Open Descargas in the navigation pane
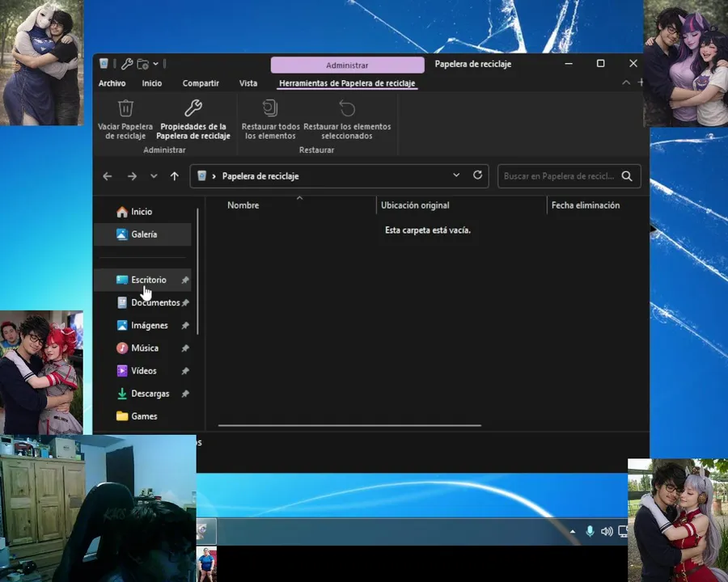The height and width of the screenshot is (582, 728). (142, 394)
